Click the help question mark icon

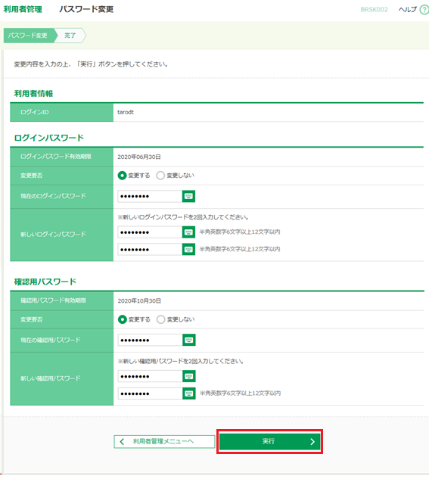[x=424, y=10]
